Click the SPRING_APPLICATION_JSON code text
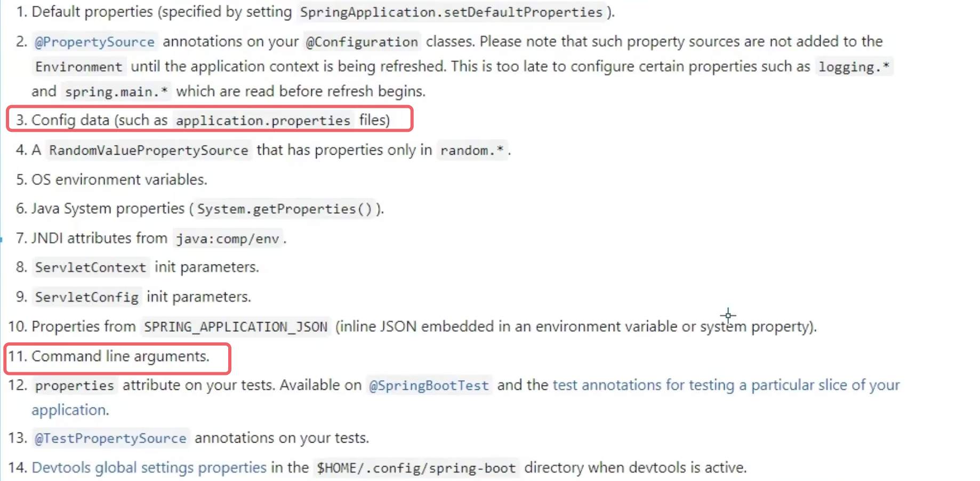 pyautogui.click(x=236, y=326)
